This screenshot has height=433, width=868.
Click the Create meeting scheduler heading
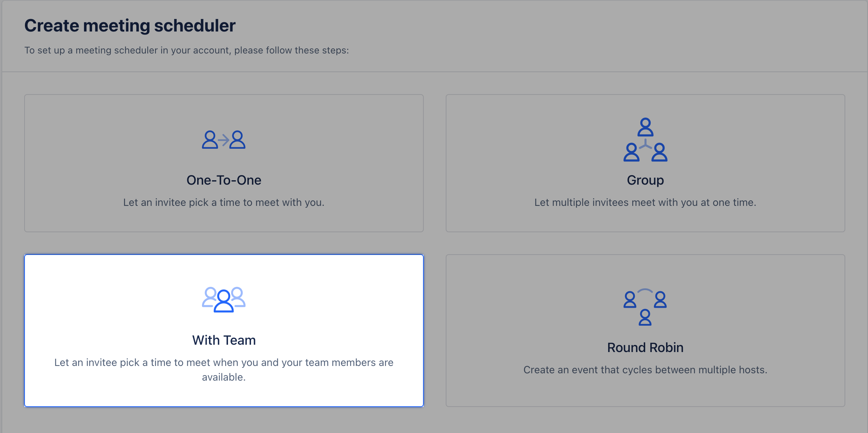(130, 26)
